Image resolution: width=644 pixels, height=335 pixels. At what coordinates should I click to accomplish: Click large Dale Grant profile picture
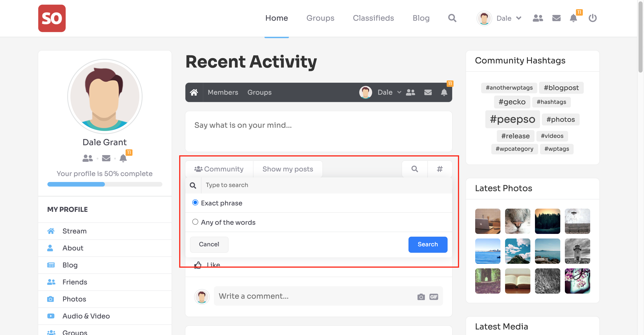click(x=105, y=97)
